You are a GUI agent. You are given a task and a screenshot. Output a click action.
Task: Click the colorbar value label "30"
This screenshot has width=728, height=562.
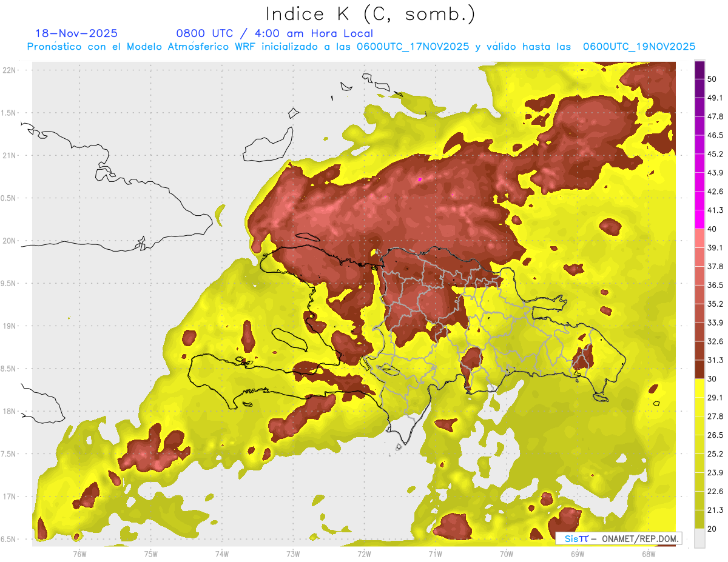pos(712,379)
